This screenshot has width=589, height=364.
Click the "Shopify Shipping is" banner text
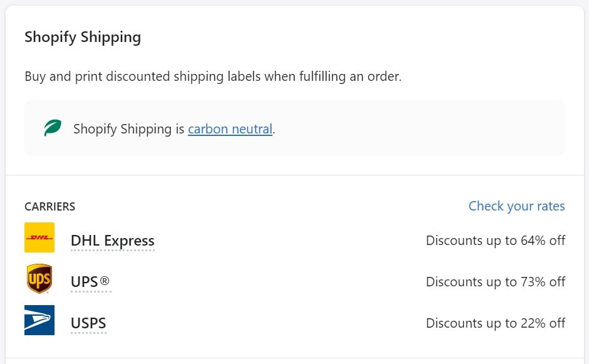pyautogui.click(x=130, y=129)
